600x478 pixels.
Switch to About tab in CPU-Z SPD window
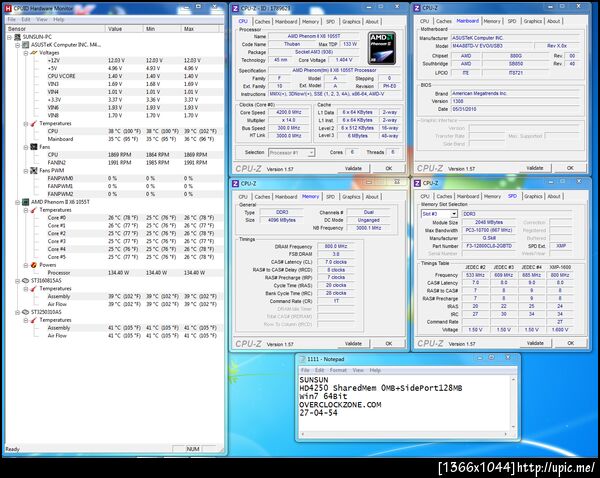[x=554, y=196]
